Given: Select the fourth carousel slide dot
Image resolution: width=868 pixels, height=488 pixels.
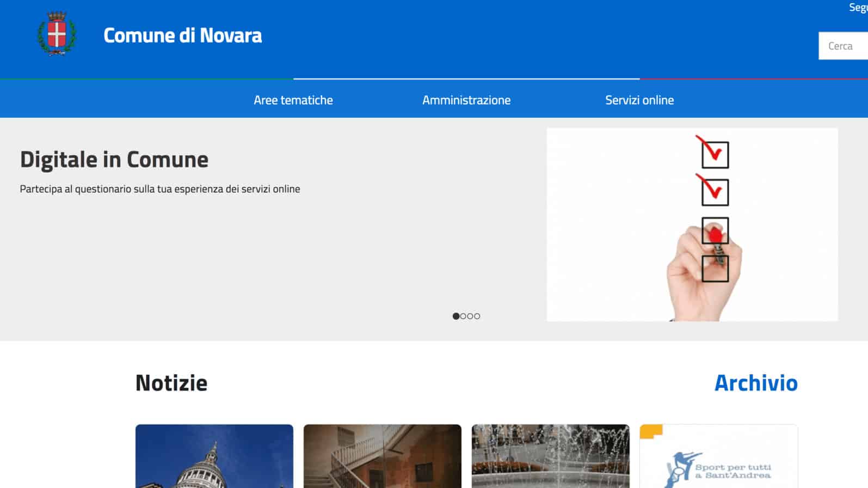Looking at the screenshot, I should [x=477, y=316].
